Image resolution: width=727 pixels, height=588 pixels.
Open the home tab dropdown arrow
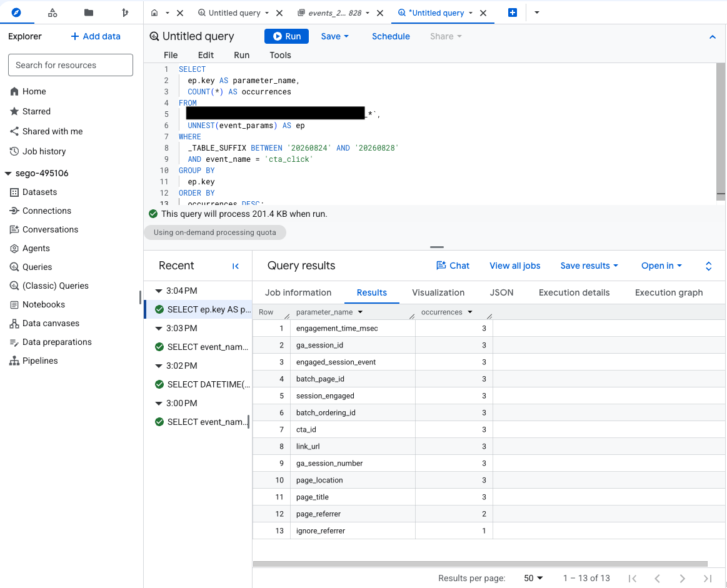click(x=168, y=13)
